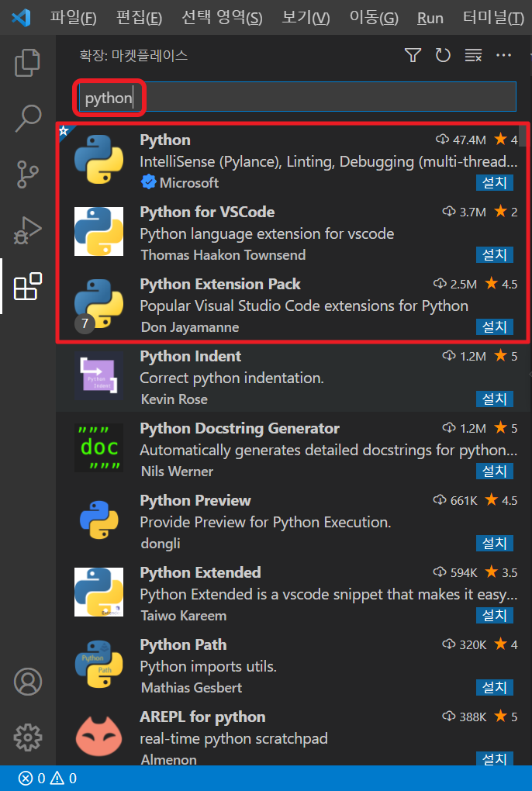
Task: Install Python for VSCode extension
Action: click(x=495, y=255)
